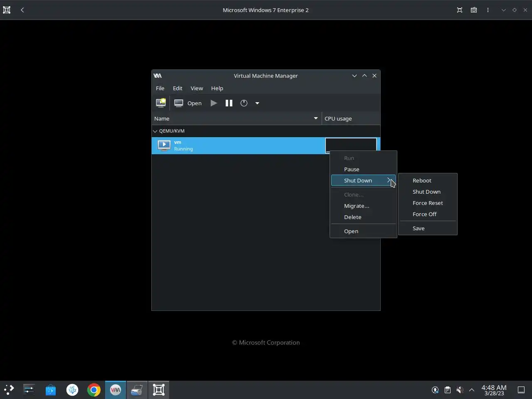Open the application launcher in taskbar
This screenshot has width=532, height=399.
(9, 390)
